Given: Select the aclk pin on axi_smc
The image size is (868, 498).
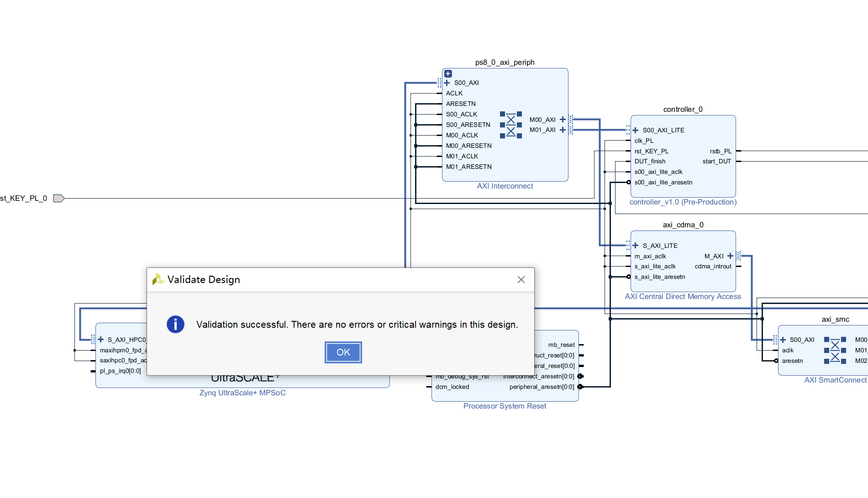Looking at the screenshot, I should (788, 350).
